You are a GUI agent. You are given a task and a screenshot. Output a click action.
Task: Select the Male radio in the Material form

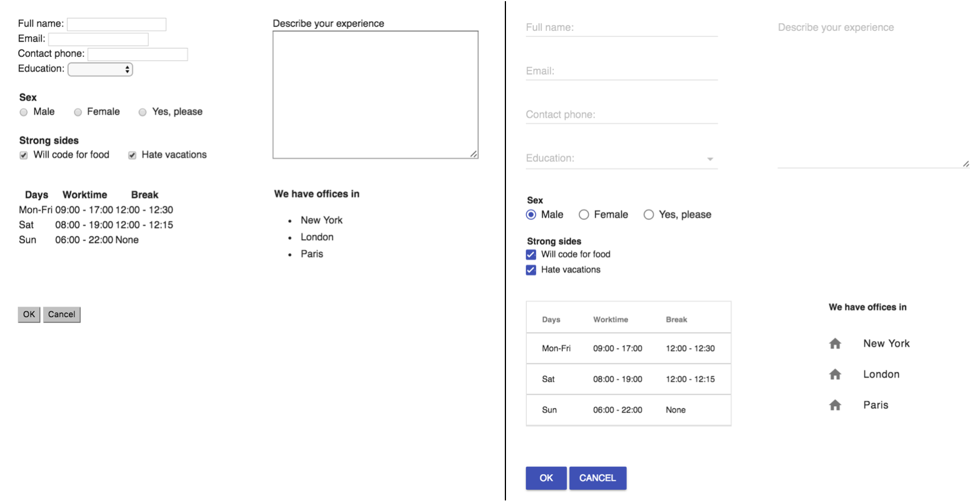pyautogui.click(x=531, y=215)
